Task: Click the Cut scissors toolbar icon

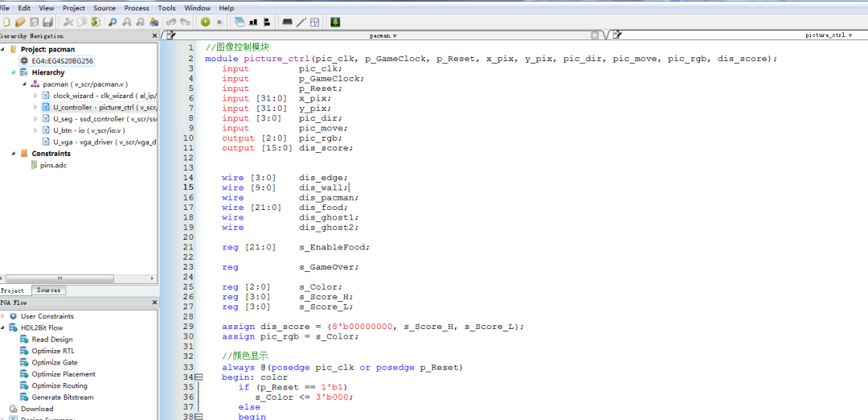Action: pyautogui.click(x=68, y=22)
